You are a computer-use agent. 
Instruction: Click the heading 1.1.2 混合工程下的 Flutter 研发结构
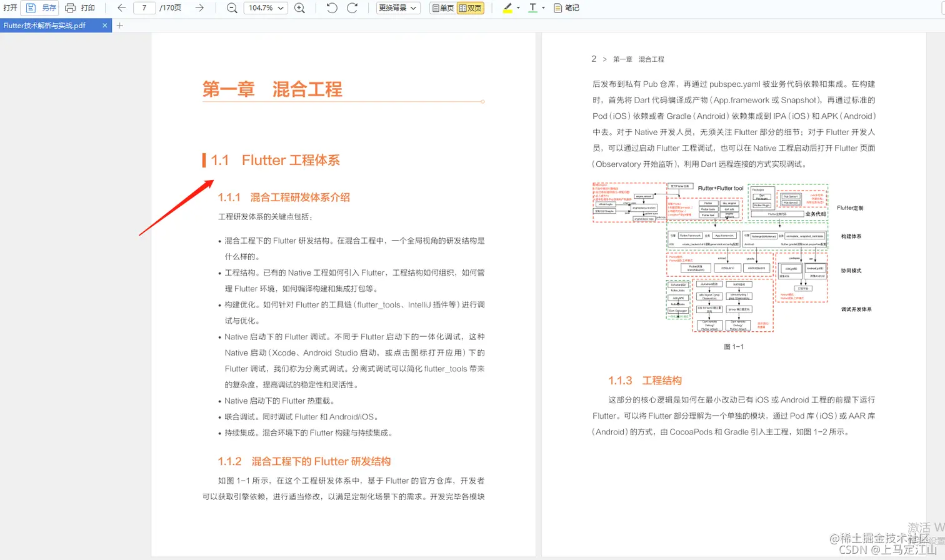(x=304, y=461)
